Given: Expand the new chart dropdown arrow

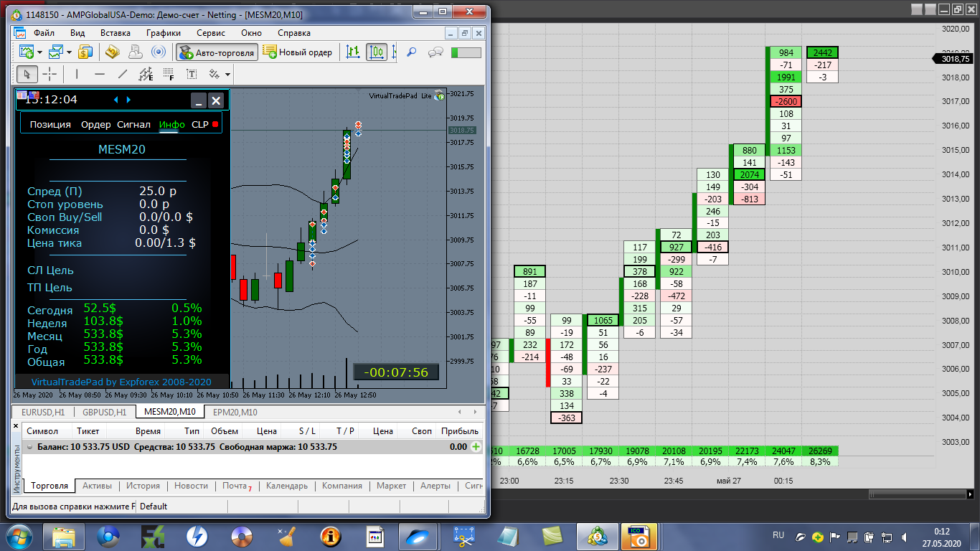Looking at the screenshot, I should coord(39,52).
